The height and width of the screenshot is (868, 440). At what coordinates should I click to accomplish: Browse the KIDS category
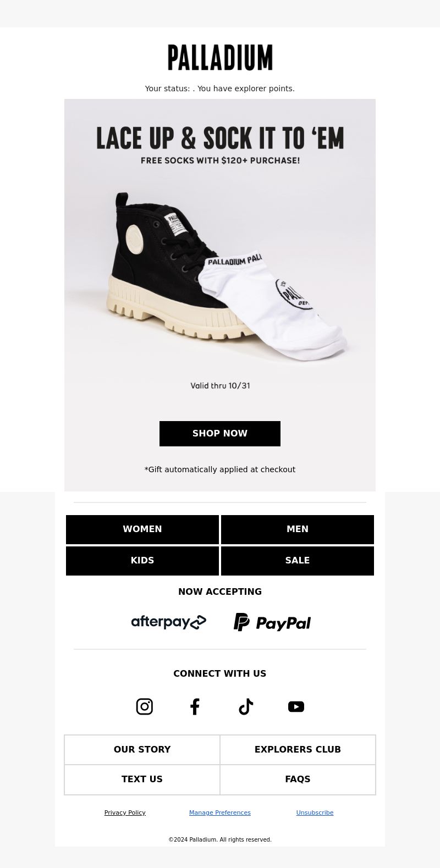pos(142,561)
